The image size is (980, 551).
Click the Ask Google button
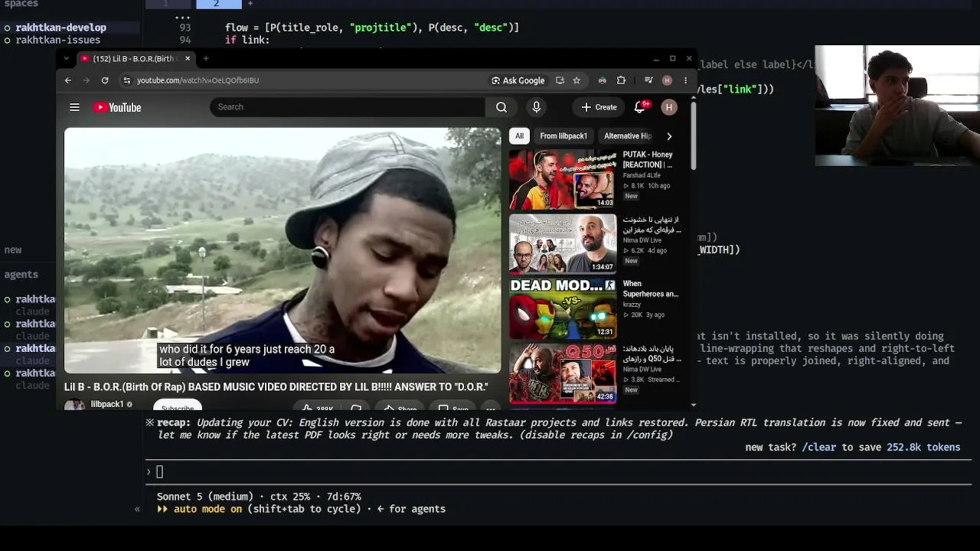coord(518,80)
